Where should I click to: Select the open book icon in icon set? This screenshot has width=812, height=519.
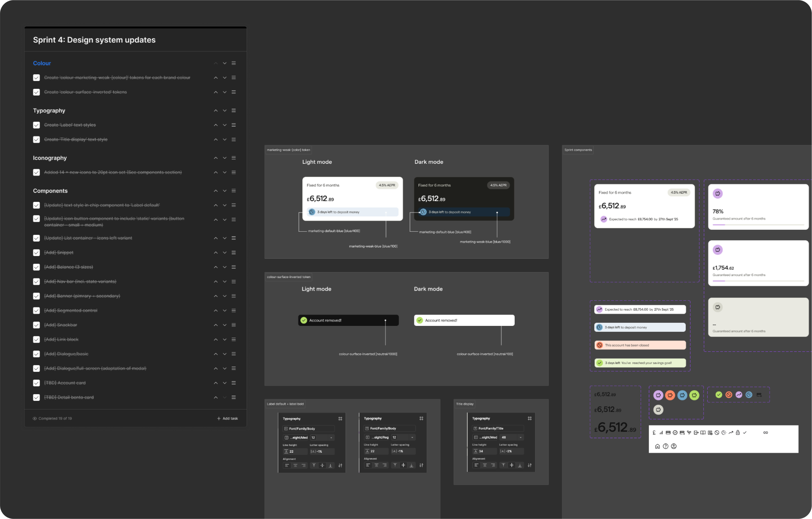click(703, 433)
